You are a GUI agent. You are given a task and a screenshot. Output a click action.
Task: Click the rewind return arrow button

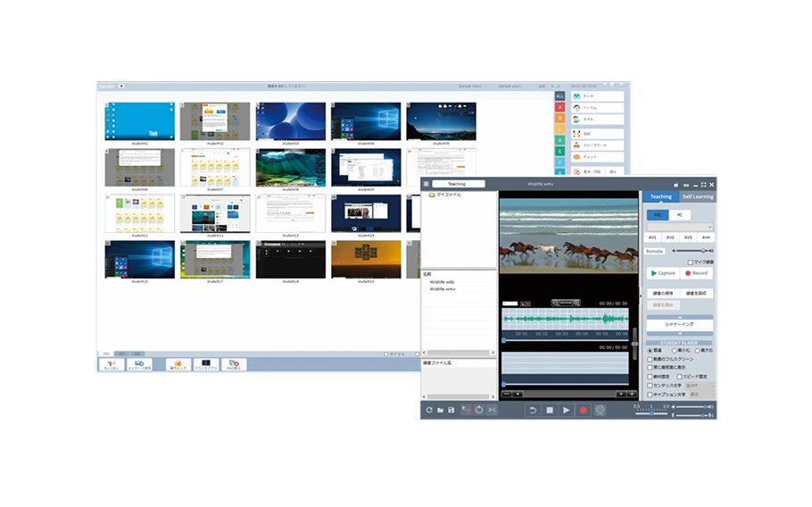click(533, 410)
